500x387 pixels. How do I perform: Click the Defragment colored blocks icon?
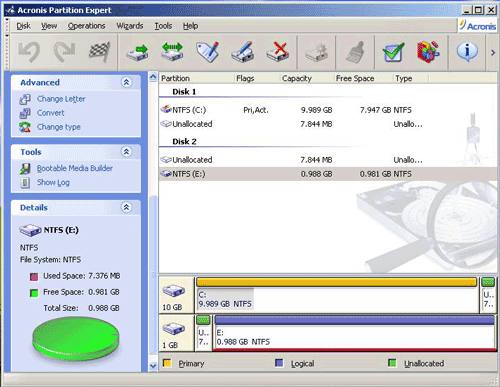(x=429, y=52)
